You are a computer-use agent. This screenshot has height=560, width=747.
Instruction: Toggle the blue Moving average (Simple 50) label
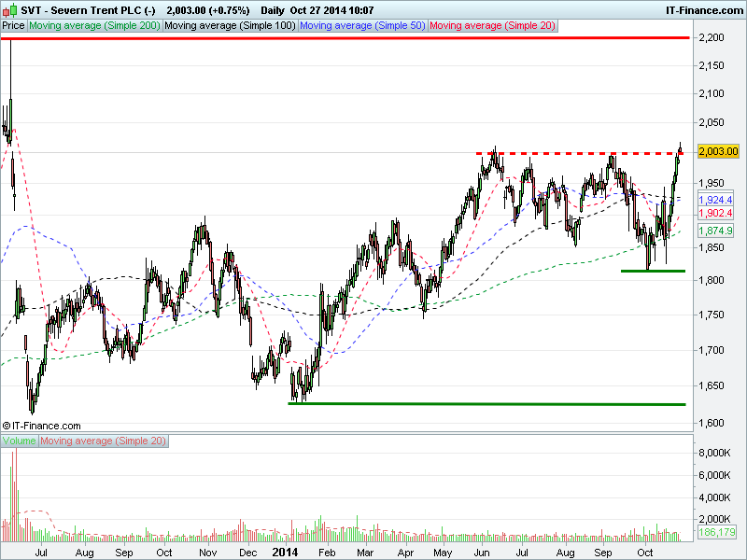coord(362,26)
